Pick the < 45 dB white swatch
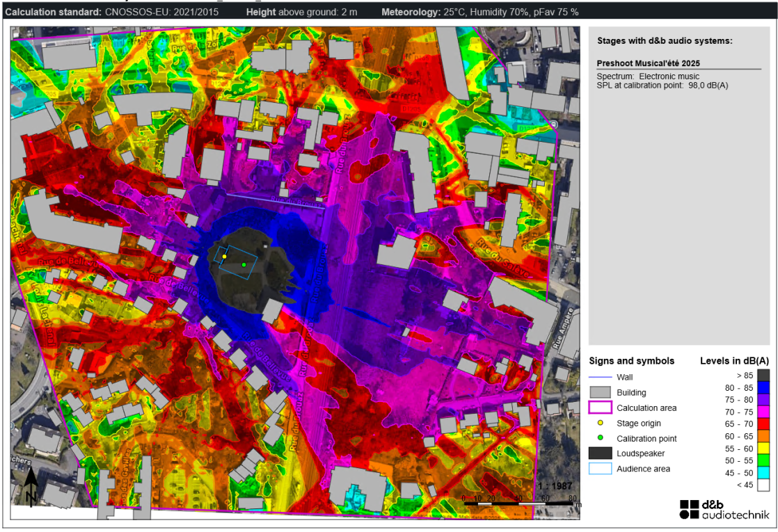Image resolution: width=778 pixels, height=532 pixels. [x=763, y=485]
